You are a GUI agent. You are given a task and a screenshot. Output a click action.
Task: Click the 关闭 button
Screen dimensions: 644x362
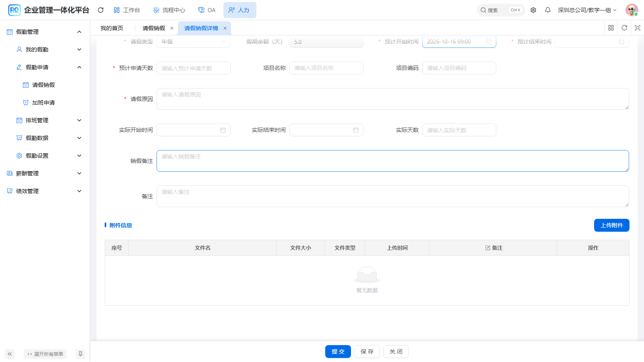pyautogui.click(x=396, y=352)
